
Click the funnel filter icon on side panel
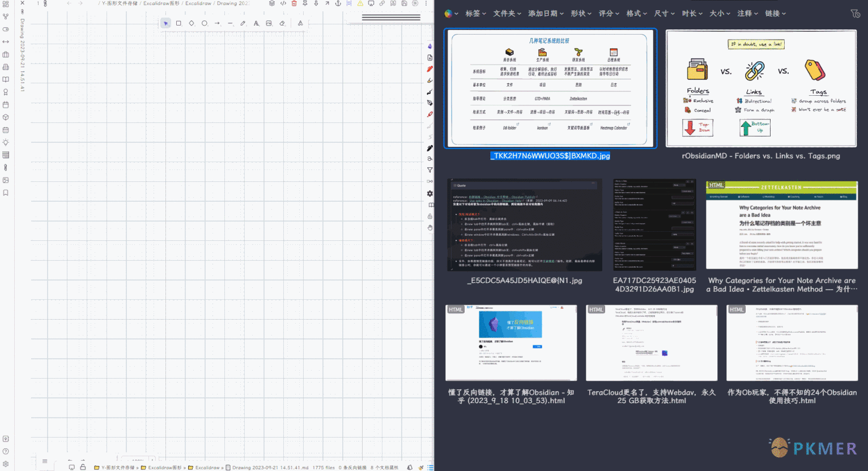(x=429, y=170)
